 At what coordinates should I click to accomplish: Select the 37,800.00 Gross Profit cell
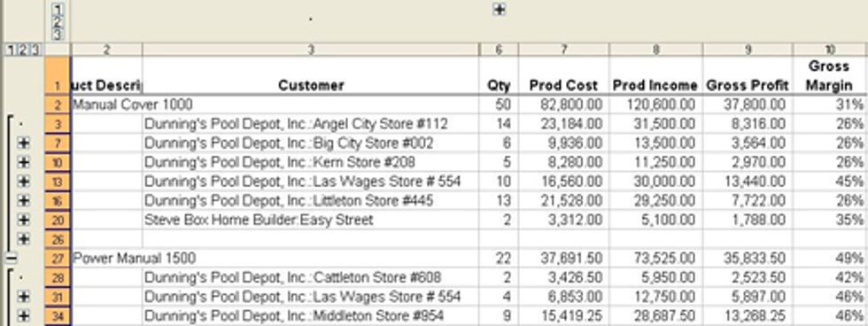748,105
